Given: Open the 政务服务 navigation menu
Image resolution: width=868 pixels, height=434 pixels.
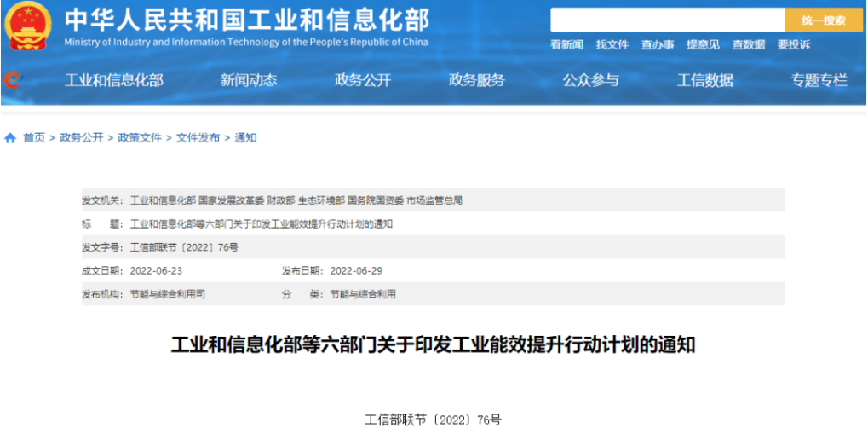Looking at the screenshot, I should (477, 80).
